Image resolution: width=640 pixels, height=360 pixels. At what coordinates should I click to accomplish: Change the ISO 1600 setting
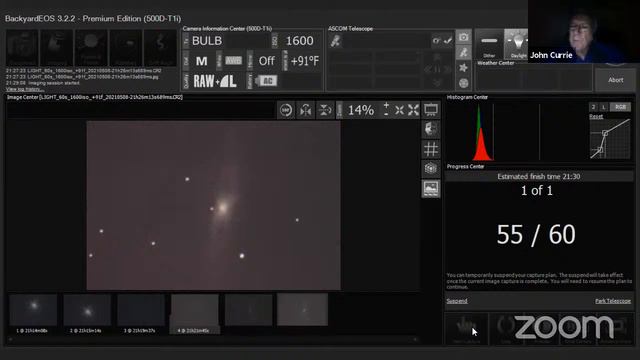299,41
